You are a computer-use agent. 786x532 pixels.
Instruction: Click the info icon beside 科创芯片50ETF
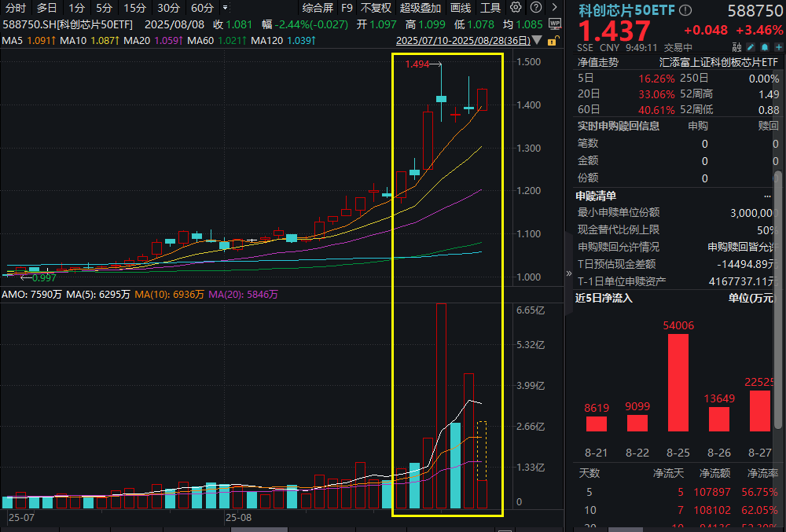[x=685, y=9]
